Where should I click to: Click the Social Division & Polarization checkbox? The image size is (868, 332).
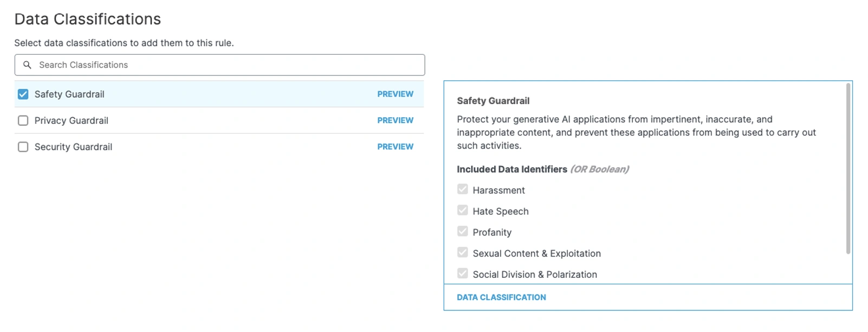click(462, 273)
